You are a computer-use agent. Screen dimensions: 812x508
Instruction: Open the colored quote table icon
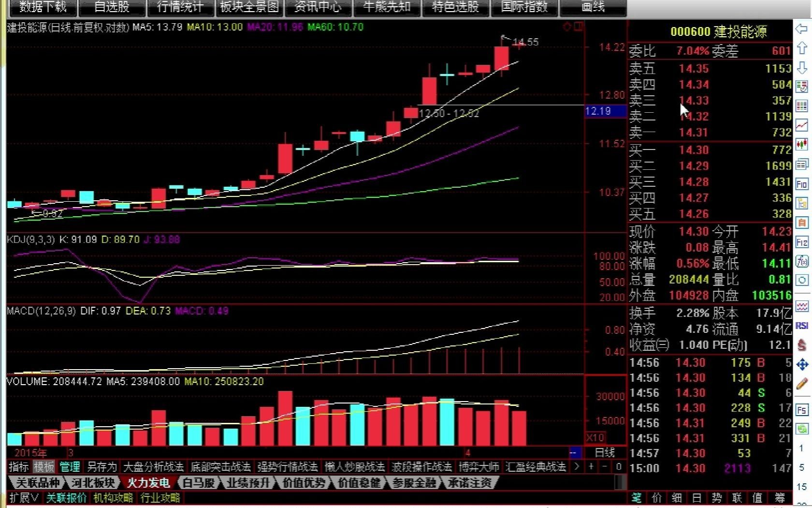coord(802,106)
